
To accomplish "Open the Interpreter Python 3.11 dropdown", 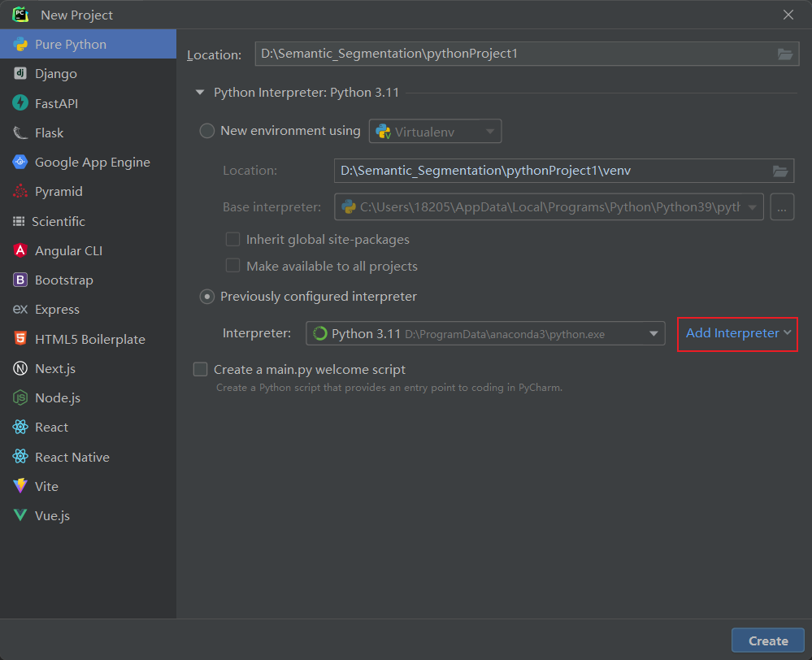I will pyautogui.click(x=485, y=333).
